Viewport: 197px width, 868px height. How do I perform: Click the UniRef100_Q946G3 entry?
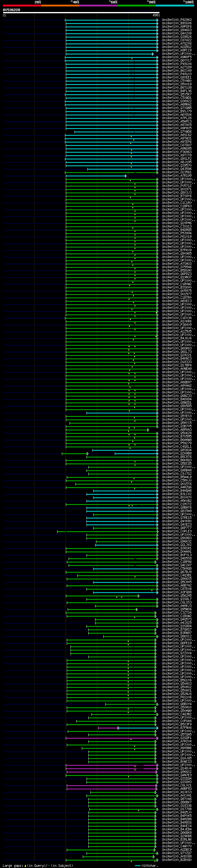176,30
